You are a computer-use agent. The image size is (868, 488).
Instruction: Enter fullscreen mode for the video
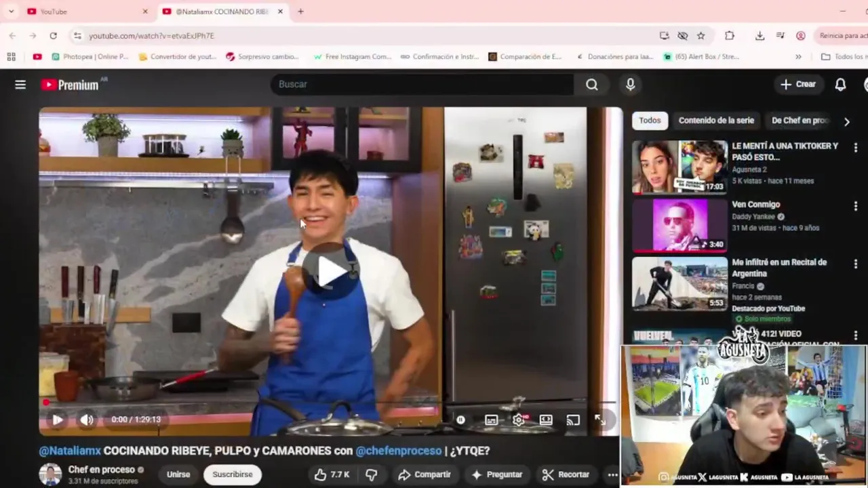[x=600, y=420]
